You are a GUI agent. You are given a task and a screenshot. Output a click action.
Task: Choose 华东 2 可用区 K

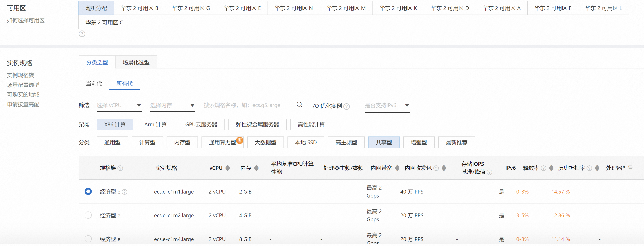point(398,8)
